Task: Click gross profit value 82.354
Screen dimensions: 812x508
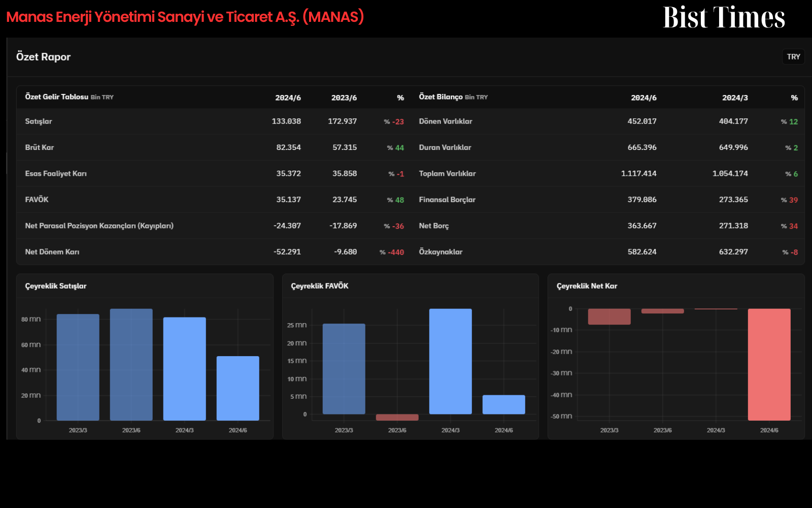Action: pos(289,147)
